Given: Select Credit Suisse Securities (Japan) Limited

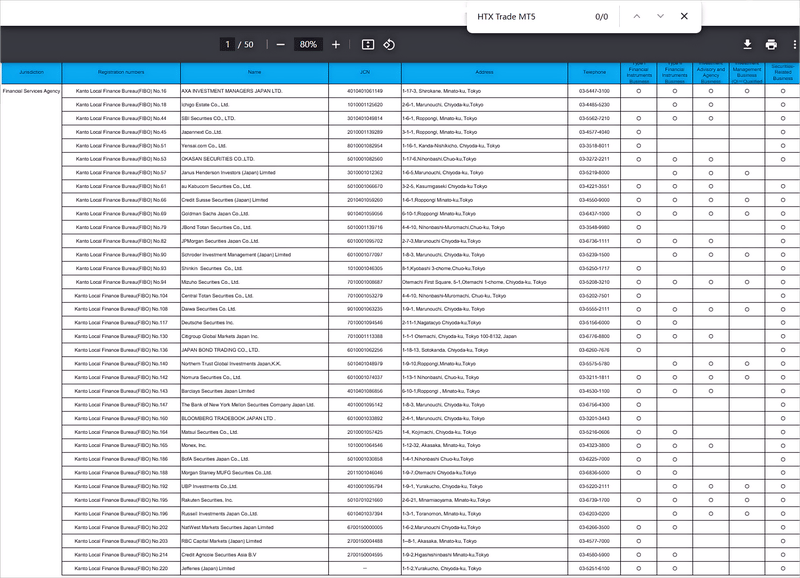Looking at the screenshot, I should (x=225, y=200).
